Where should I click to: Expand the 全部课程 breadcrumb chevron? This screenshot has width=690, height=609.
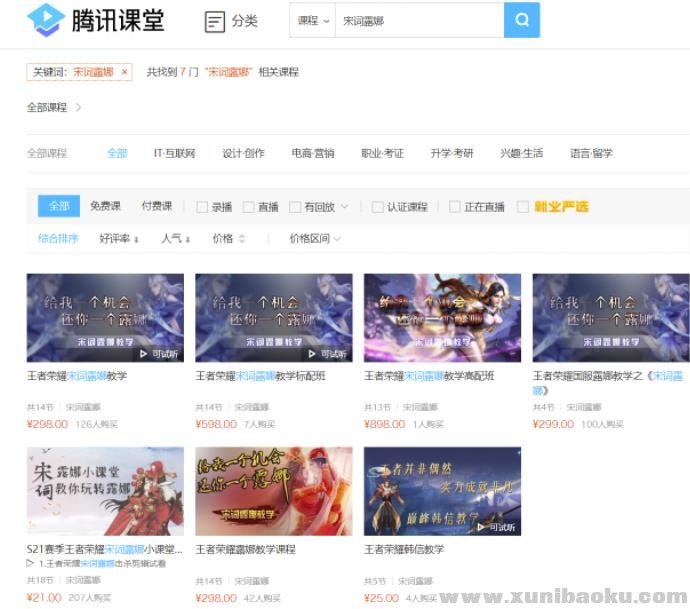click(78, 107)
